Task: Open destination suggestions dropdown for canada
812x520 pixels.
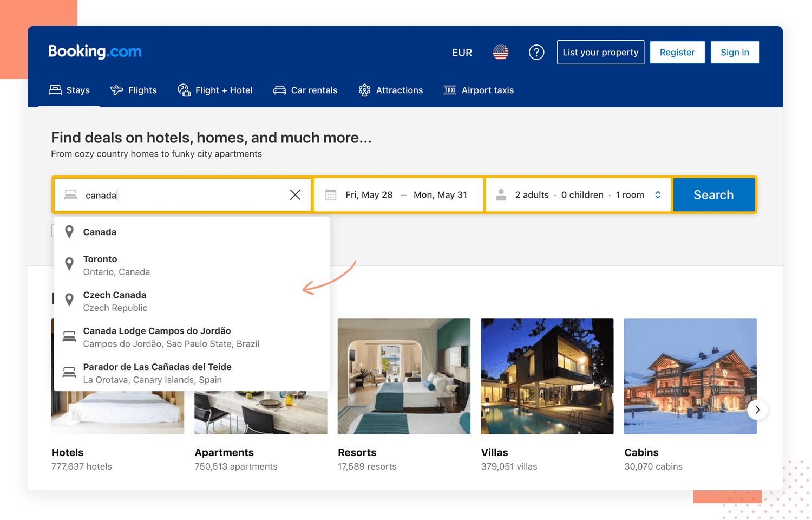Action: [162, 194]
